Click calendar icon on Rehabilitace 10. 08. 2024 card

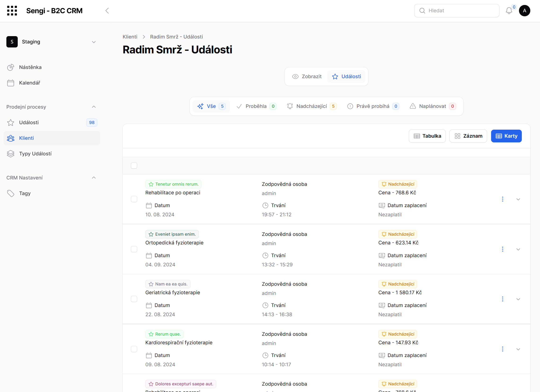[149, 205]
